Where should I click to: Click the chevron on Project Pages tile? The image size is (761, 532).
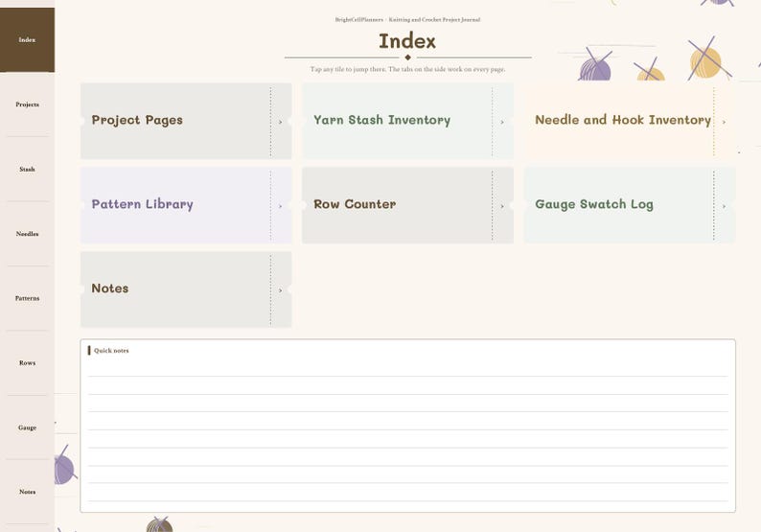click(x=281, y=122)
